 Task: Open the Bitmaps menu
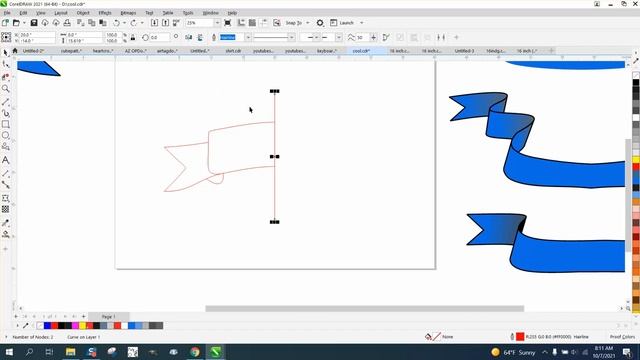(128, 13)
